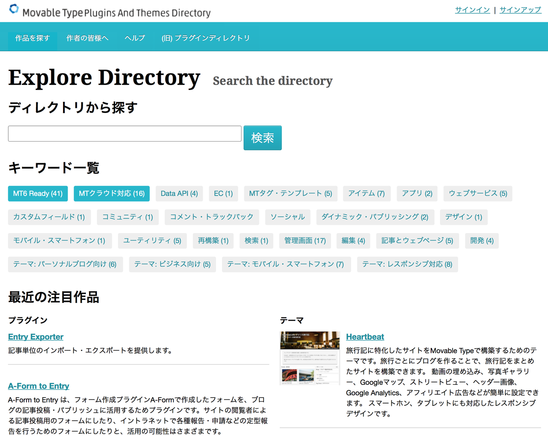The height and width of the screenshot is (436, 548).
Task: Toggle the MTクラウド対応 (16) keyword
Action: [x=111, y=194]
